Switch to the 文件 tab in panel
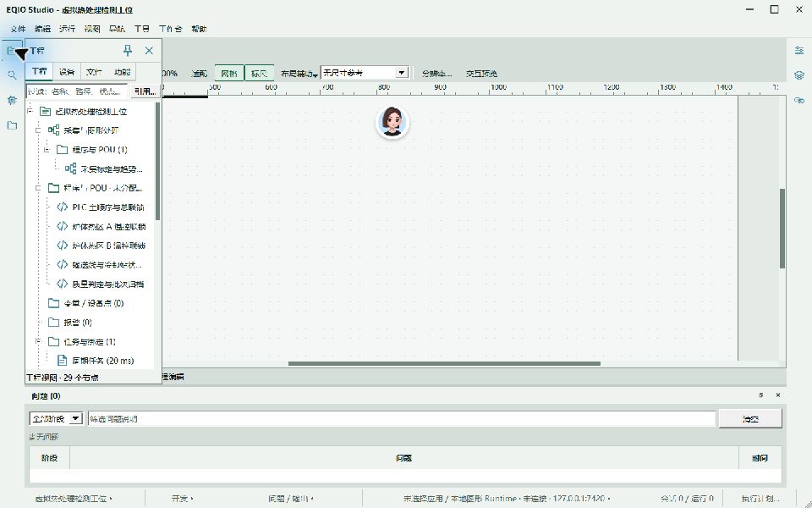The image size is (812, 508). point(94,71)
